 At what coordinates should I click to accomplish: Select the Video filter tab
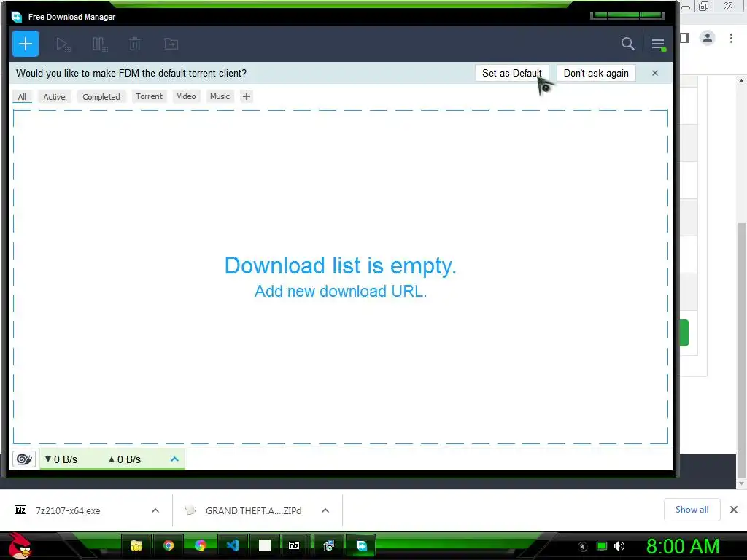coord(186,96)
